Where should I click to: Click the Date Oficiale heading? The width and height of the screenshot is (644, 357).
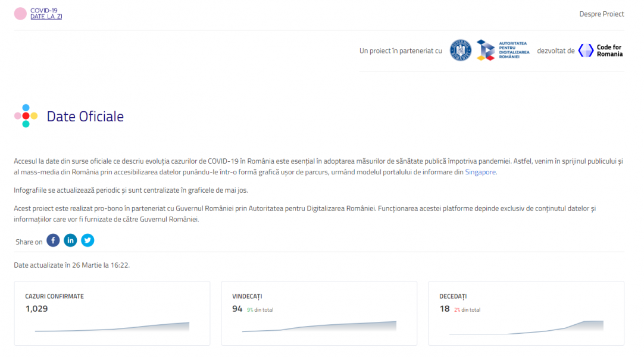pos(85,116)
